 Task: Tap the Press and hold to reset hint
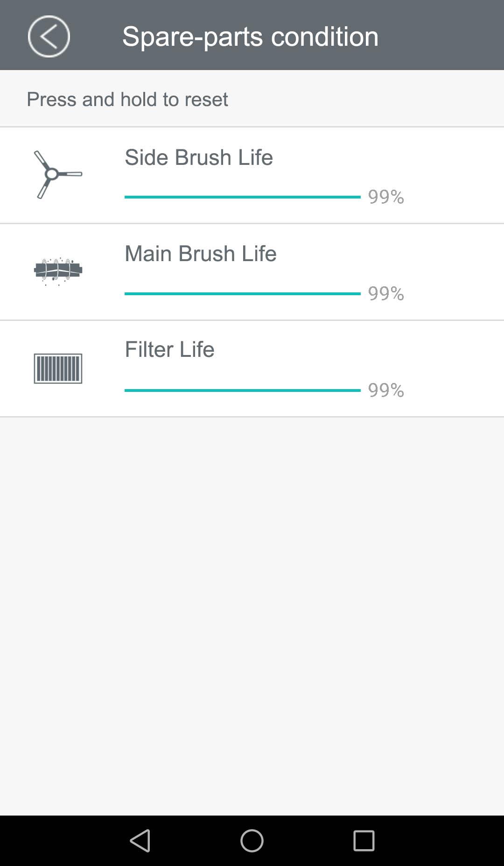pyautogui.click(x=127, y=99)
